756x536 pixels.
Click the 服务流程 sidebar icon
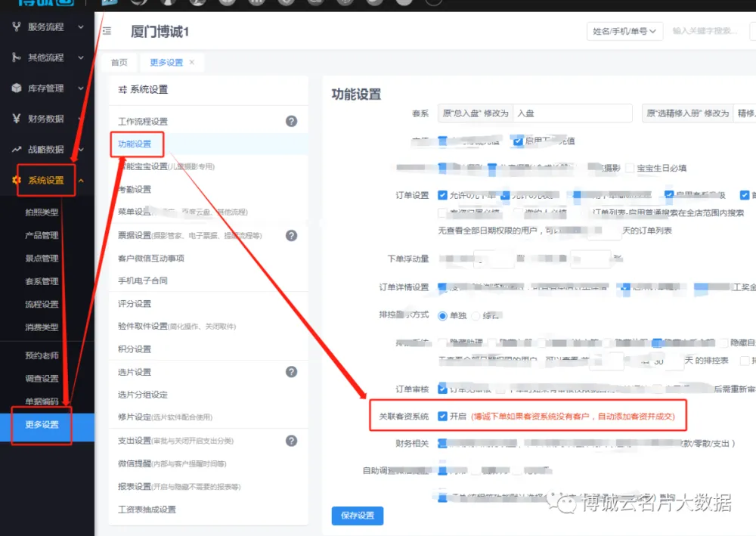tap(16, 27)
